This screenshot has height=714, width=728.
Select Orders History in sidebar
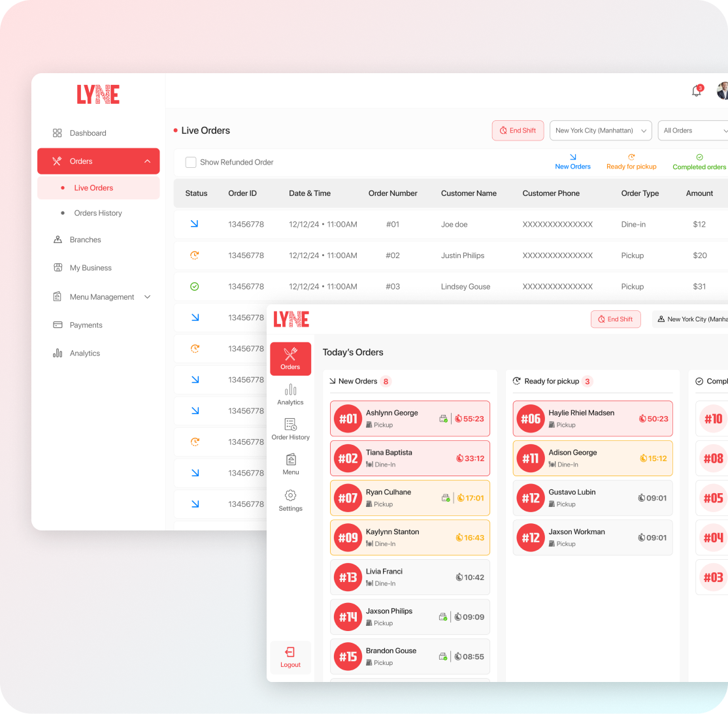tap(98, 213)
